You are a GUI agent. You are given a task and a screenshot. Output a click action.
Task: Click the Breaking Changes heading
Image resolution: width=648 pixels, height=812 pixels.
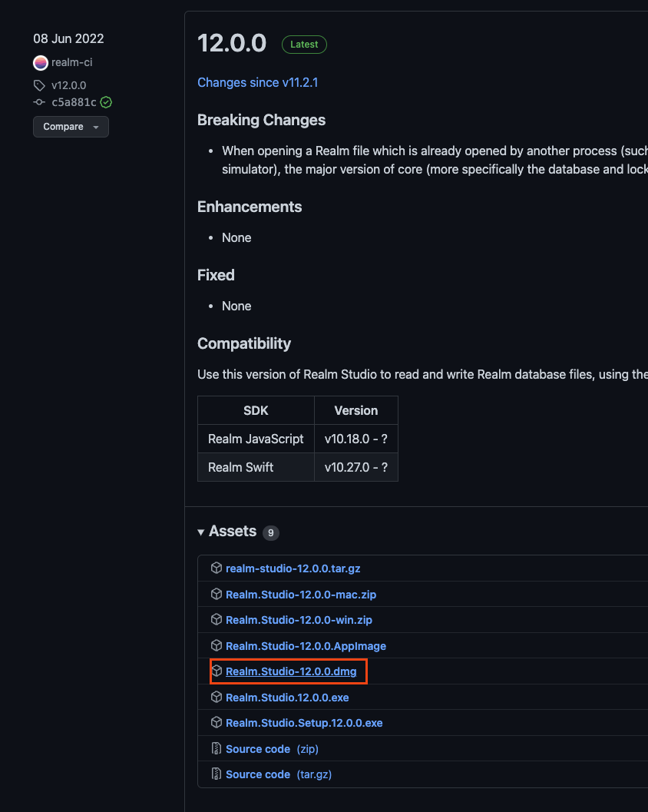[x=261, y=120]
